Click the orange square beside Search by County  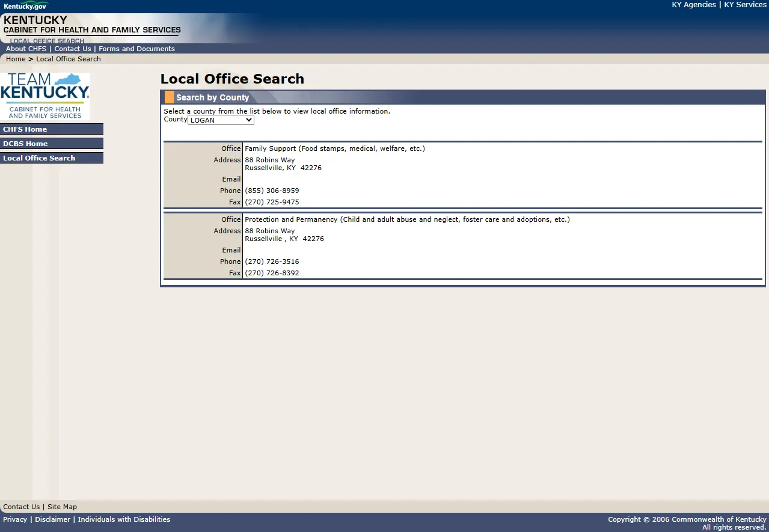tap(169, 97)
